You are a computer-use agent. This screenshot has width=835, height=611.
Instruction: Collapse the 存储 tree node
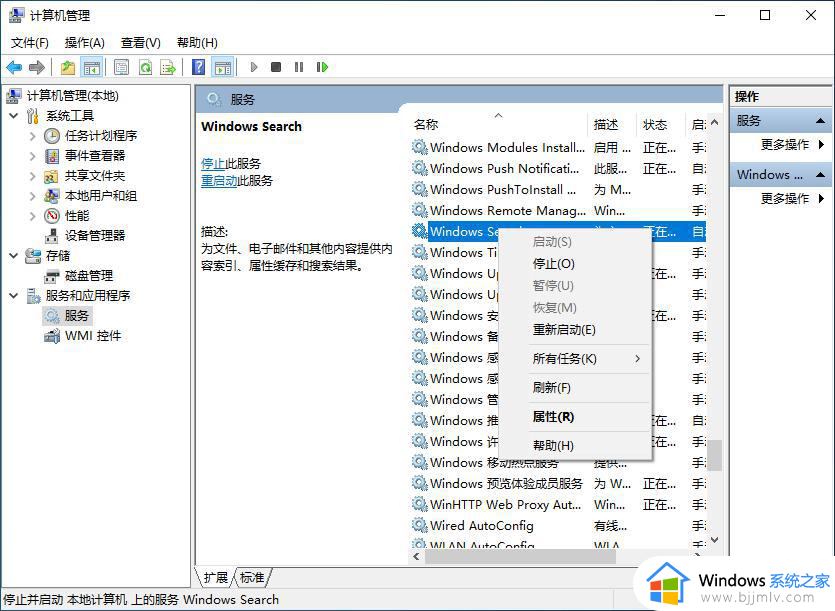[x=14, y=256]
